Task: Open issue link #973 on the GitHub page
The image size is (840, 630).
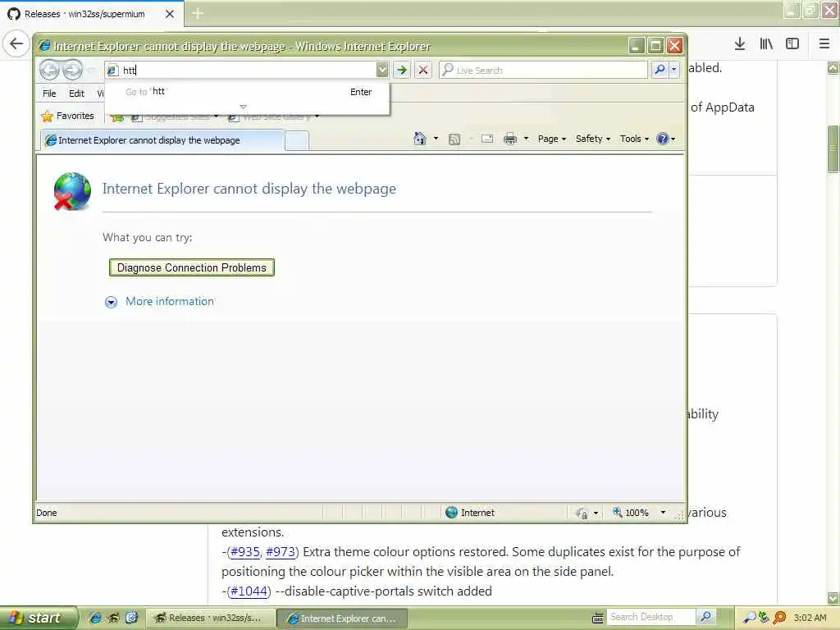Action: pyautogui.click(x=281, y=552)
